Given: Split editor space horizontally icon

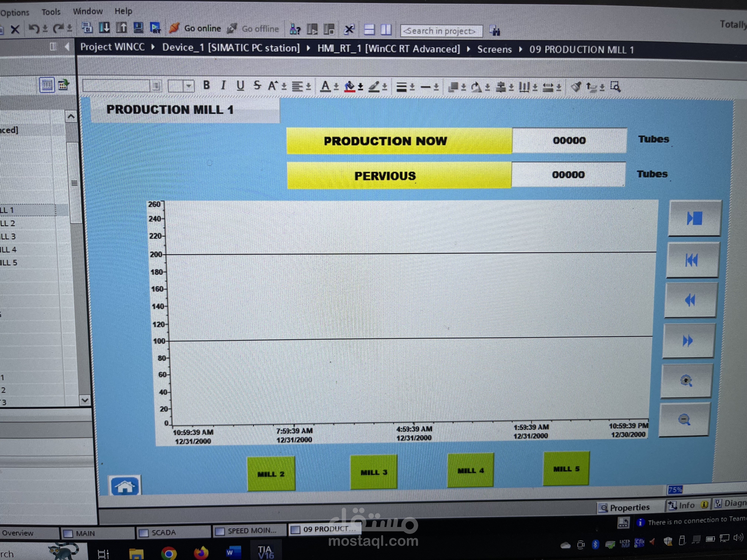Looking at the screenshot, I should [369, 30].
